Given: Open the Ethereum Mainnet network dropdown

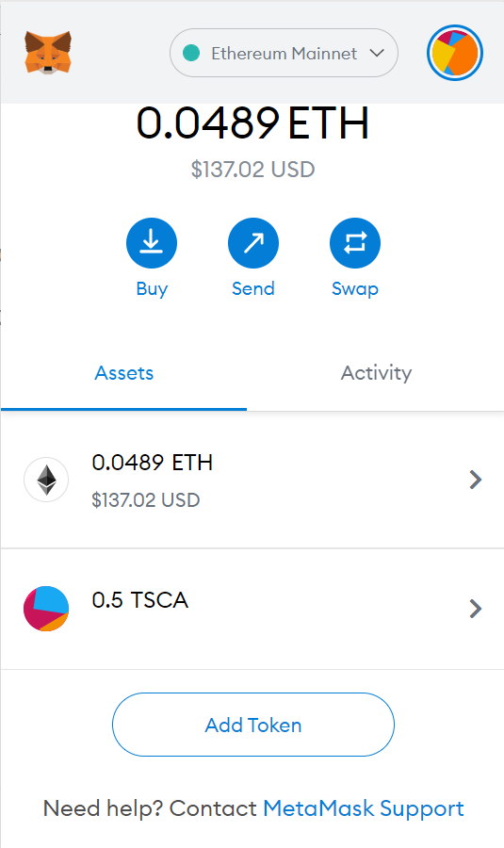Looking at the screenshot, I should [284, 53].
